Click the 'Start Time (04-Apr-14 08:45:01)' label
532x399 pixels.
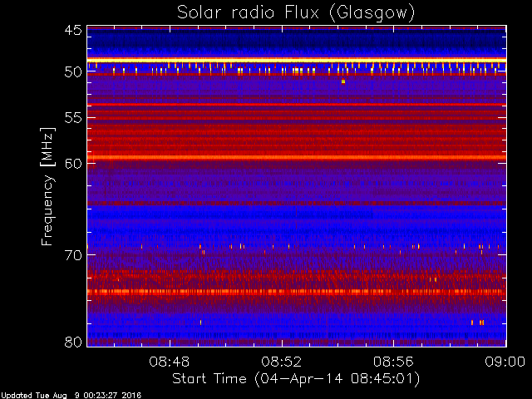point(296,378)
